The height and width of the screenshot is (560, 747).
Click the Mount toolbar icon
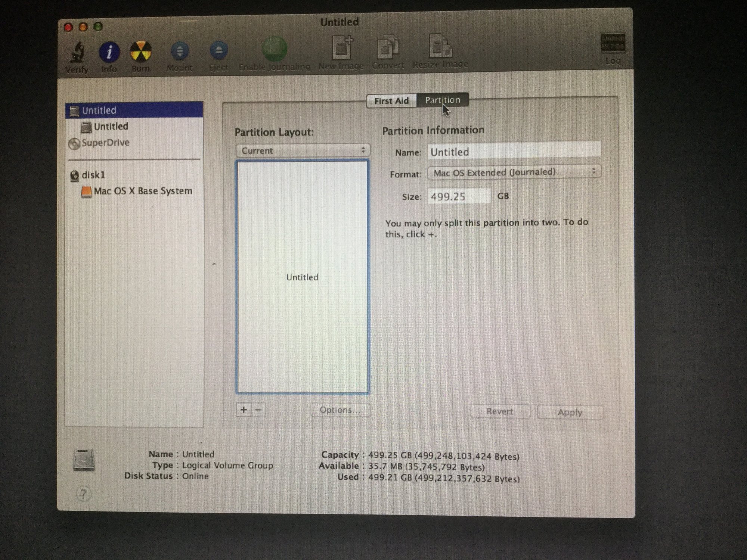(x=180, y=51)
